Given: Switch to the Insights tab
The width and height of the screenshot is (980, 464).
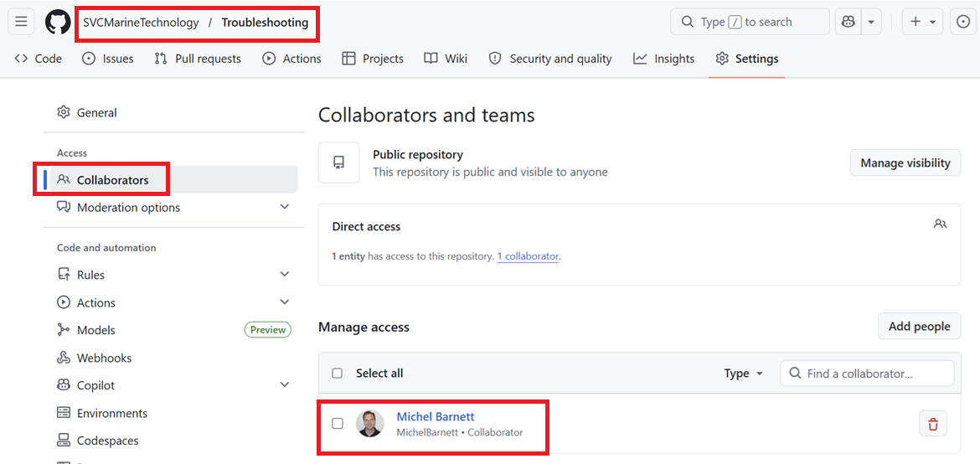Looking at the screenshot, I should tap(663, 59).
